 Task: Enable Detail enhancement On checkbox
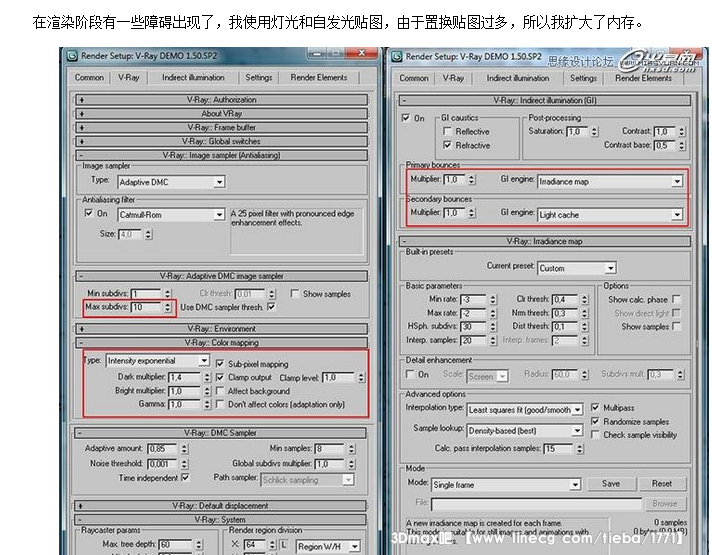410,374
